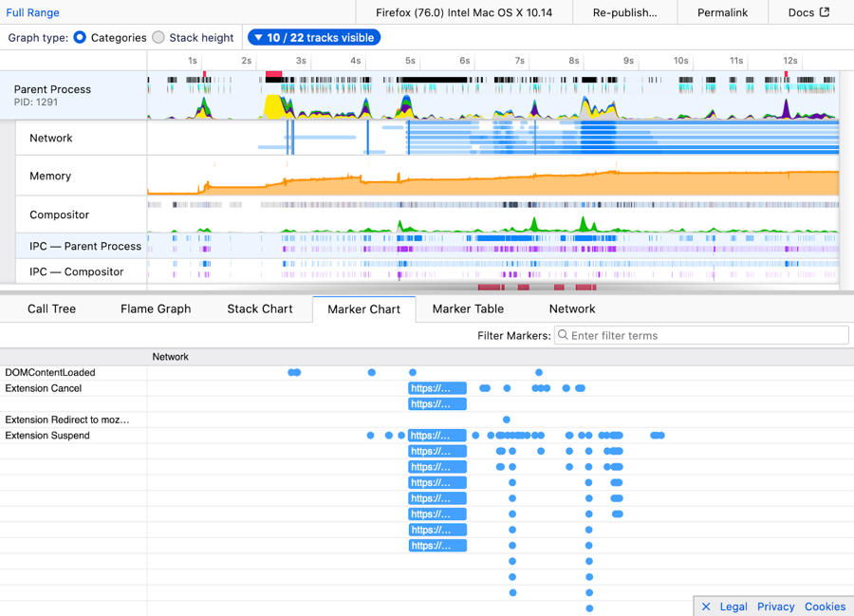This screenshot has height=616, width=854.
Task: Click the 5s tick on the time ruler
Action: click(410, 61)
